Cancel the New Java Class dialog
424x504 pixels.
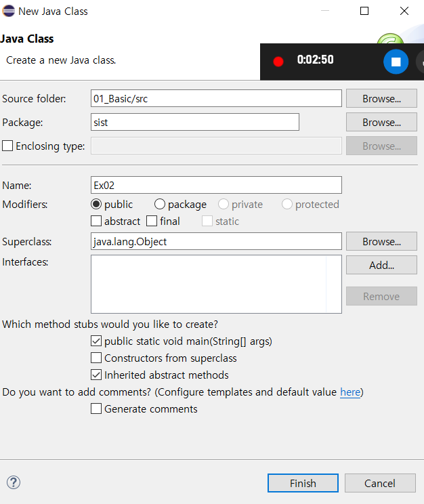point(380,483)
